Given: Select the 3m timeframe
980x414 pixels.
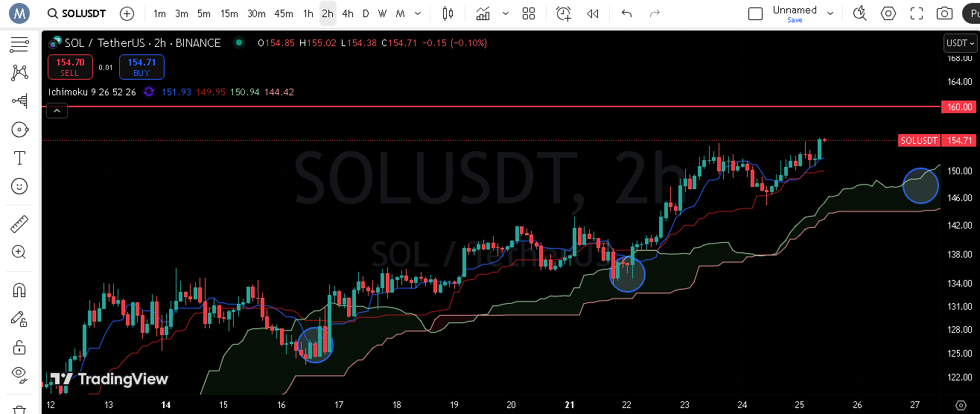Looking at the screenshot, I should coord(182,13).
